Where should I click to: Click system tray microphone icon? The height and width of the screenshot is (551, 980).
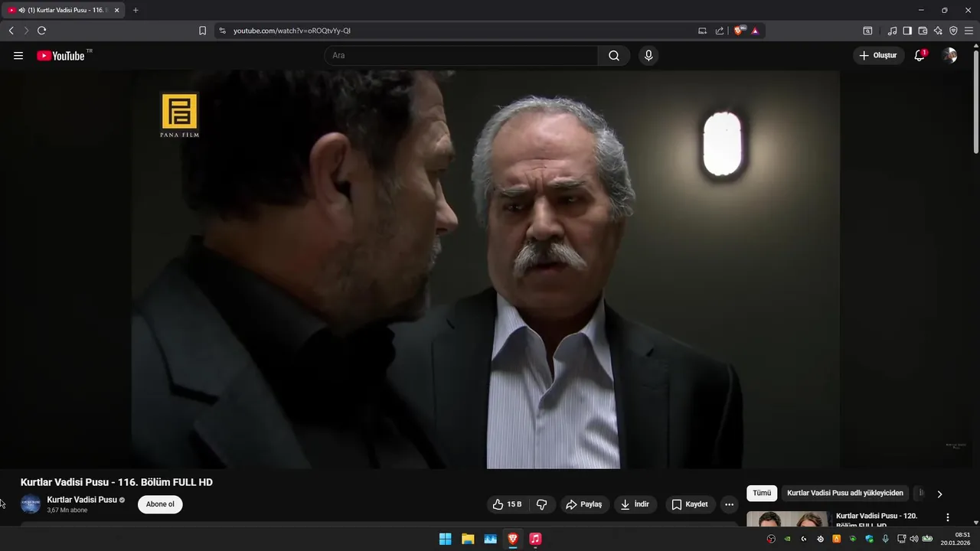(886, 539)
